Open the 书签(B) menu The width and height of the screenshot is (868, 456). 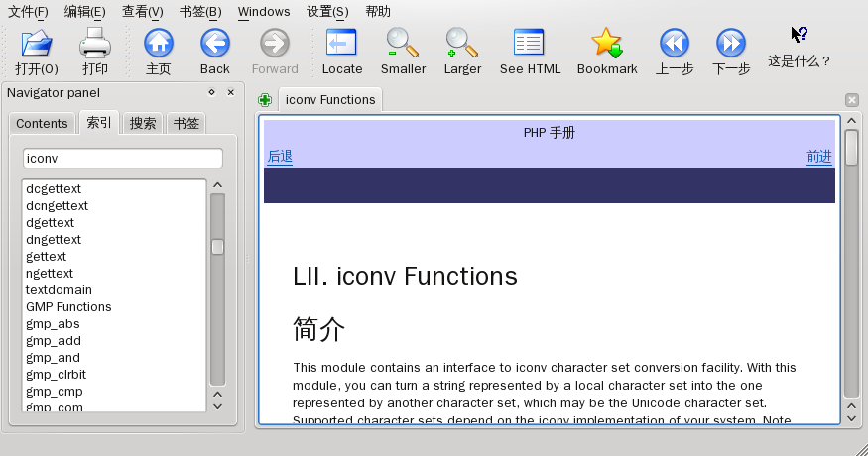tap(199, 12)
